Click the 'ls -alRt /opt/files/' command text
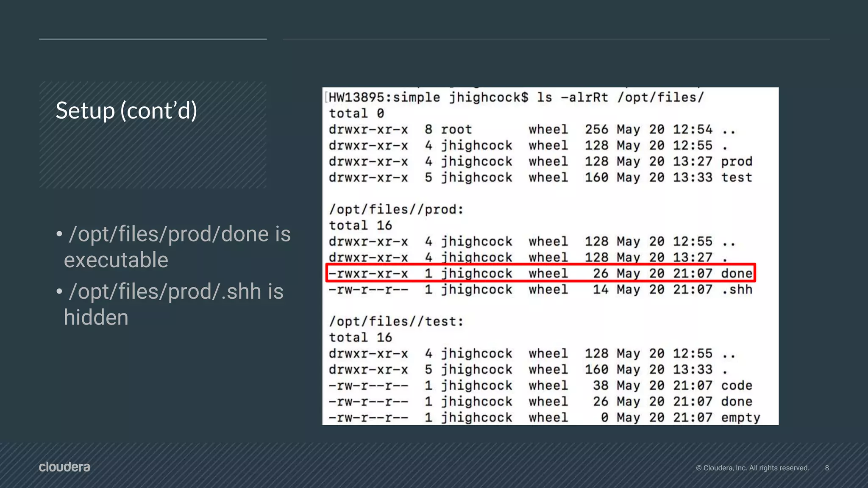868x488 pixels. pyautogui.click(x=620, y=97)
